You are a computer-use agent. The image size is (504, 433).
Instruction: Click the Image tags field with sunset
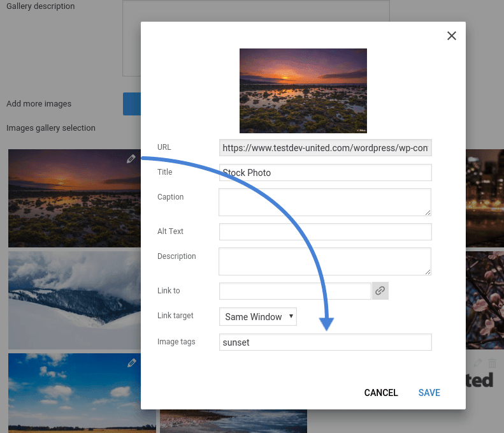[325, 342]
